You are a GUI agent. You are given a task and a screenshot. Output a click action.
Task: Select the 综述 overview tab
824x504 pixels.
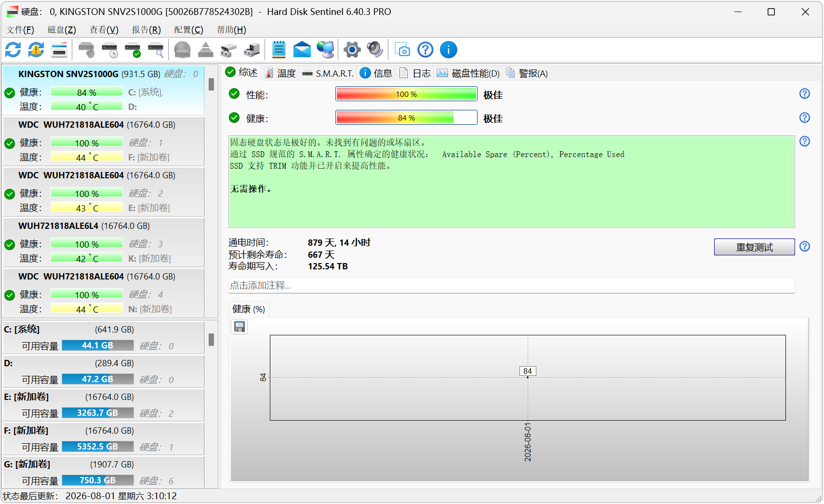click(x=242, y=72)
